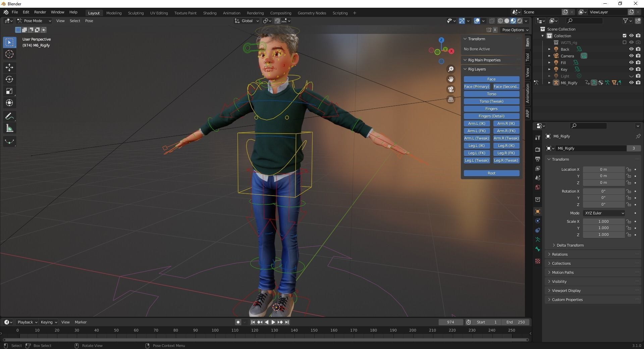Viewport: 644px width, 349px height.
Task: Click the Breakdowner pose tool
Action: pyautogui.click(x=9, y=142)
